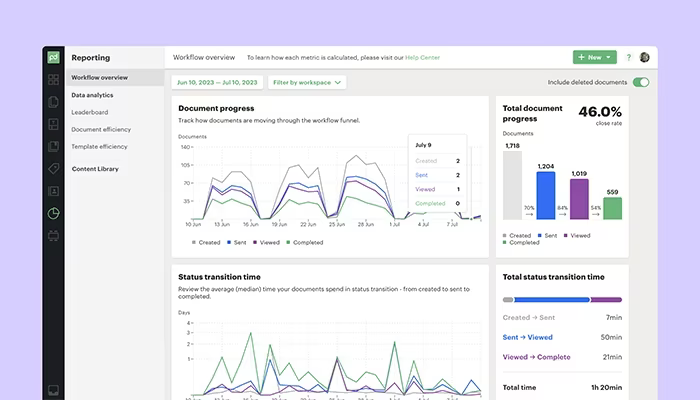This screenshot has height=400, width=700.
Task: Open the Filter by workspace dropdown
Action: point(307,82)
